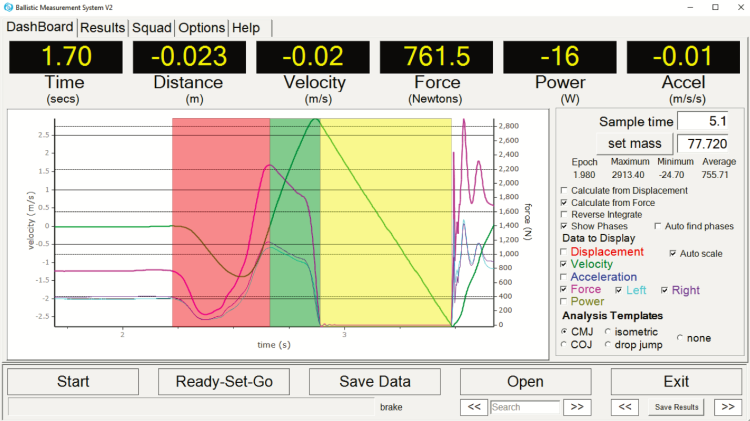Click the >> button right of Save Results
The width and height of the screenshot is (750, 421).
[726, 407]
